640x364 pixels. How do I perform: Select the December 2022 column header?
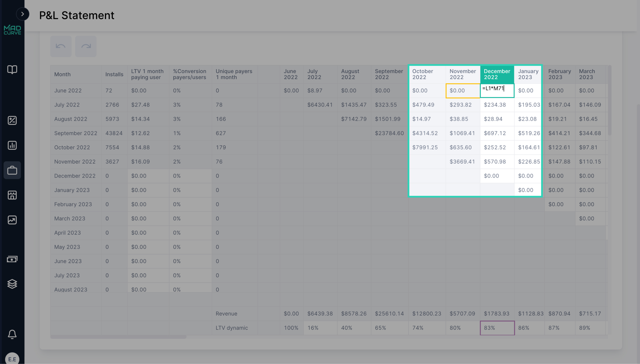[497, 74]
